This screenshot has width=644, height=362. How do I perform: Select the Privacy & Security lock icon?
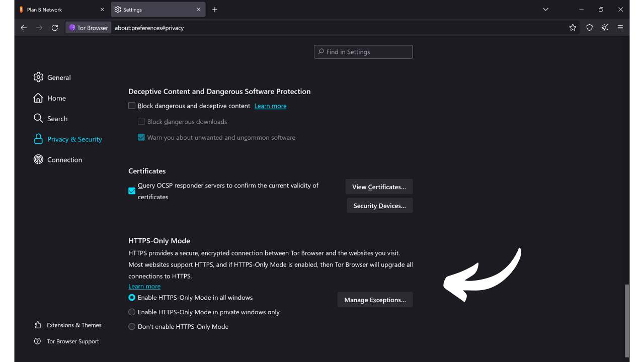pos(38,139)
